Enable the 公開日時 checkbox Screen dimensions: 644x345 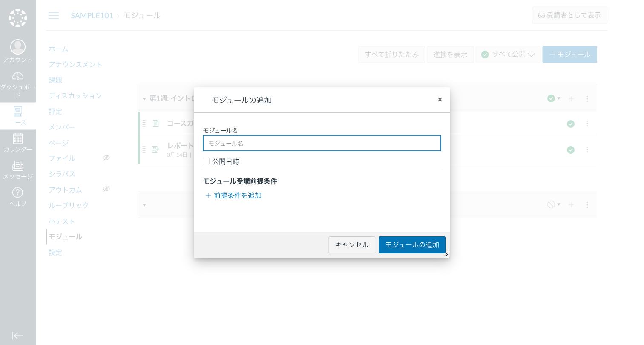tap(206, 161)
